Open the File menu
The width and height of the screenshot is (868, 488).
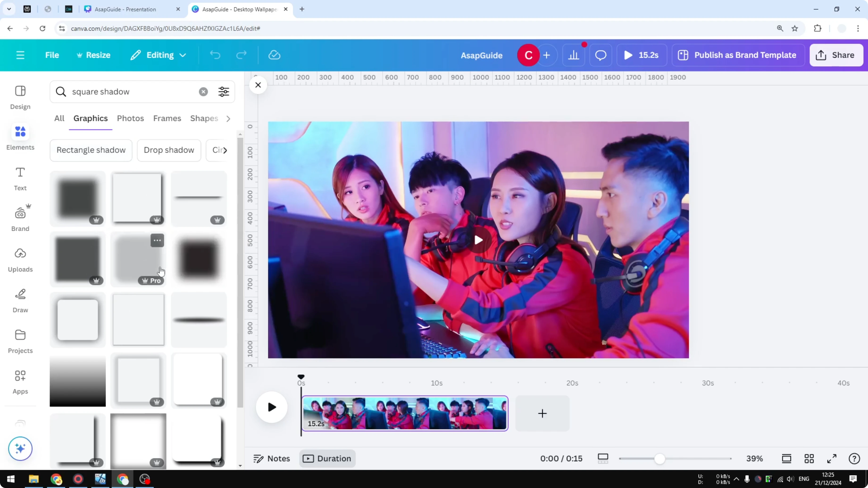pos(52,55)
